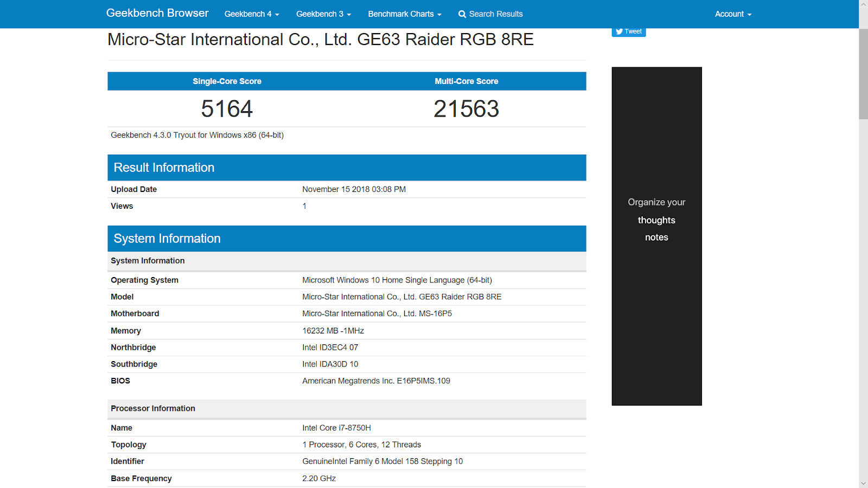Viewport: 868px width, 488px height.
Task: Go to Geekbench Browser home link
Action: point(157,13)
